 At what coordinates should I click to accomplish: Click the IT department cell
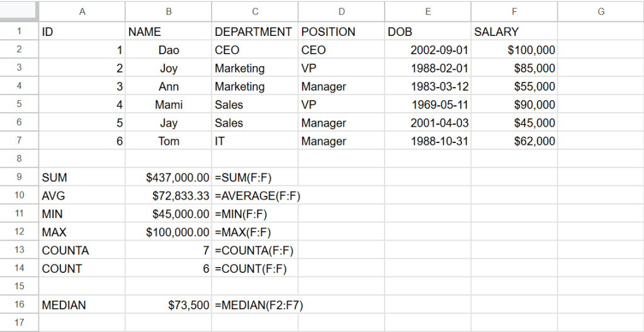pos(254,141)
